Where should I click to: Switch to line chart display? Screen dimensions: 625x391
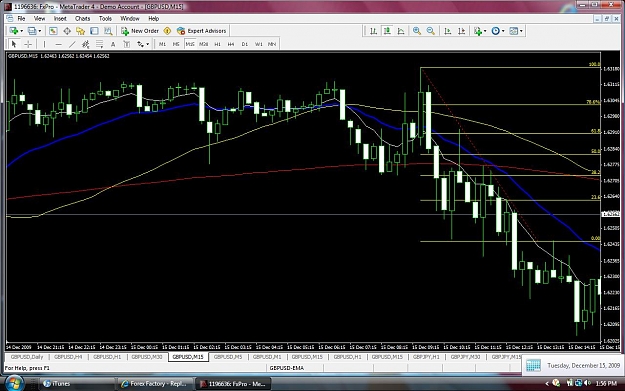[401, 31]
